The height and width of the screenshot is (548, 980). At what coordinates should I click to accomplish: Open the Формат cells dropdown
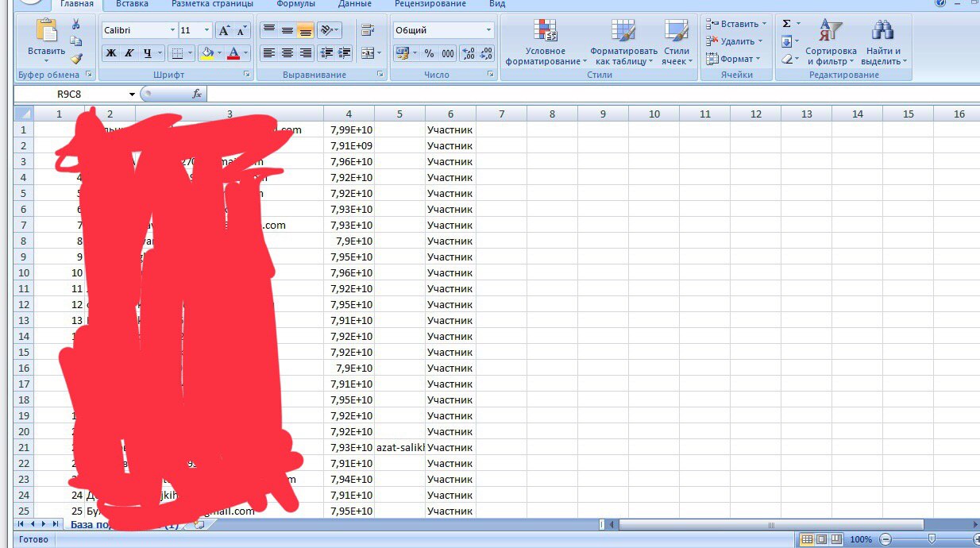click(x=734, y=59)
